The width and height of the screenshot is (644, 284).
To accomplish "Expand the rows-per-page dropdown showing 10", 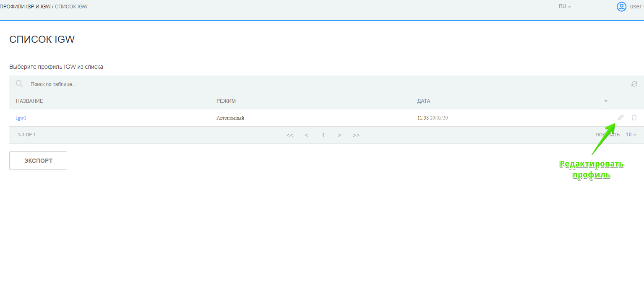I will coord(631,135).
